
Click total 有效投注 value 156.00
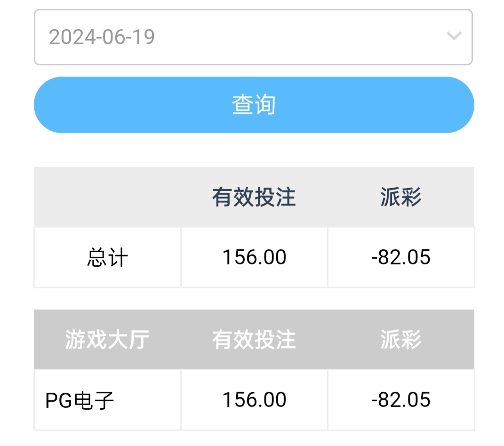click(254, 257)
